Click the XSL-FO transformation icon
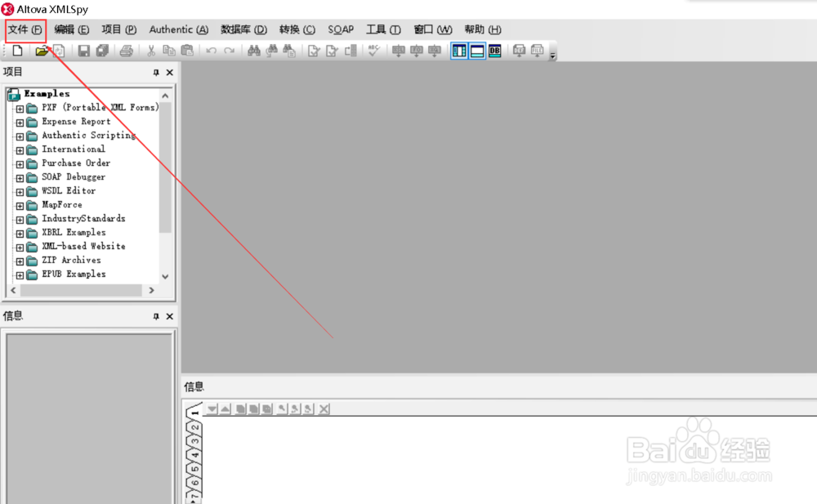Image resolution: width=817 pixels, height=504 pixels. click(x=417, y=51)
